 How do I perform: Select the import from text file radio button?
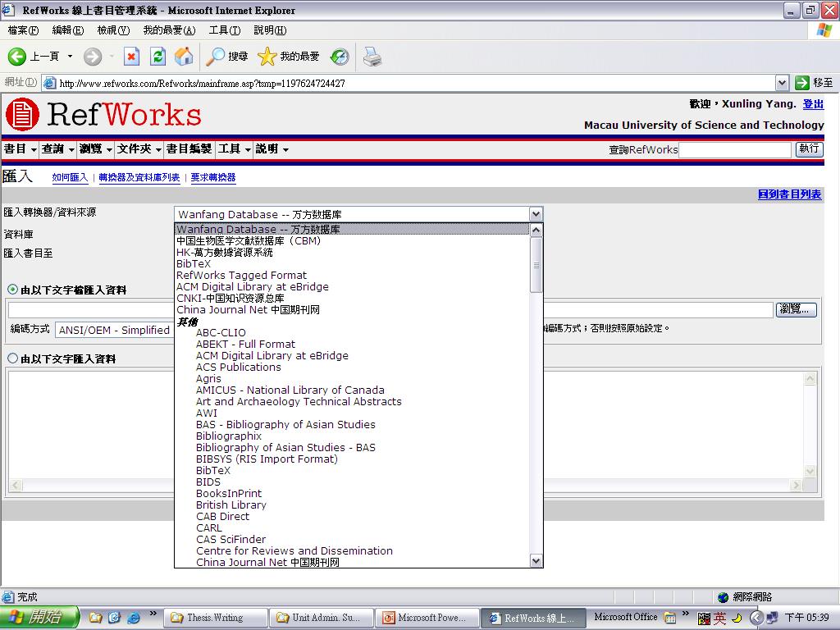pyautogui.click(x=12, y=290)
